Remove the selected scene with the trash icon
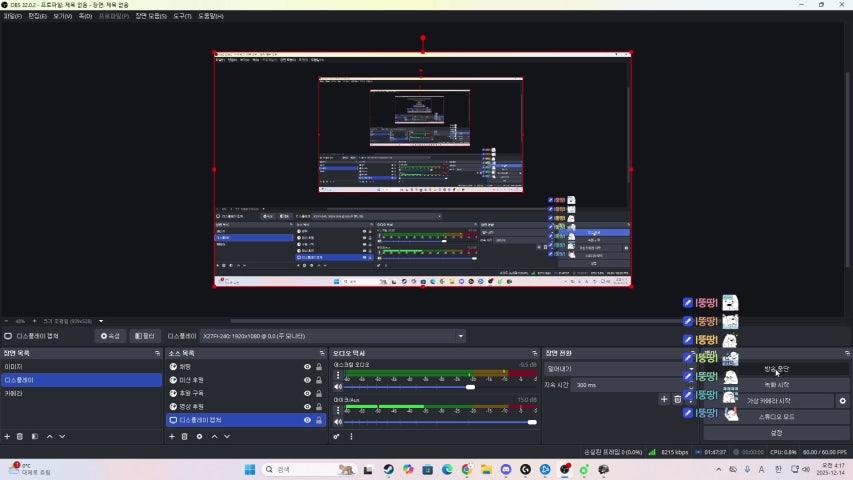The height and width of the screenshot is (480, 853). 21,436
